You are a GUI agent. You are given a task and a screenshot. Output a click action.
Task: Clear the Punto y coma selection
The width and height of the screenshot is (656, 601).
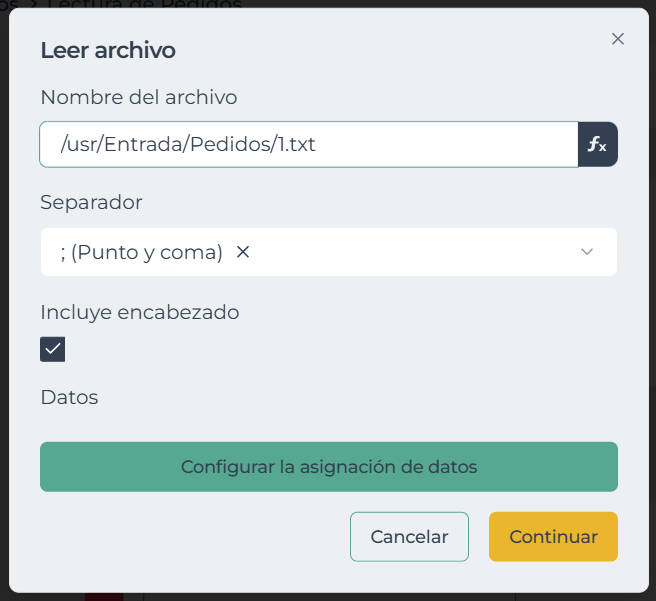pyautogui.click(x=242, y=252)
